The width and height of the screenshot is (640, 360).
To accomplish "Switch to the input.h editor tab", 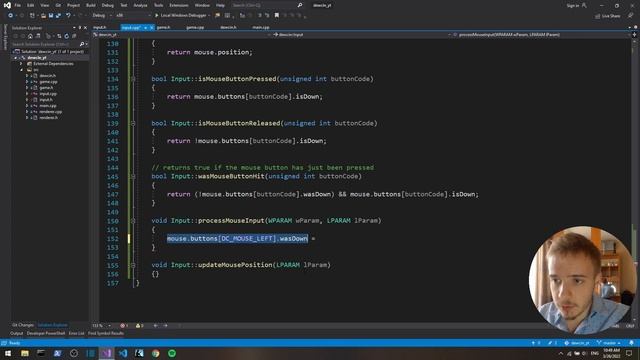I will click(x=100, y=27).
